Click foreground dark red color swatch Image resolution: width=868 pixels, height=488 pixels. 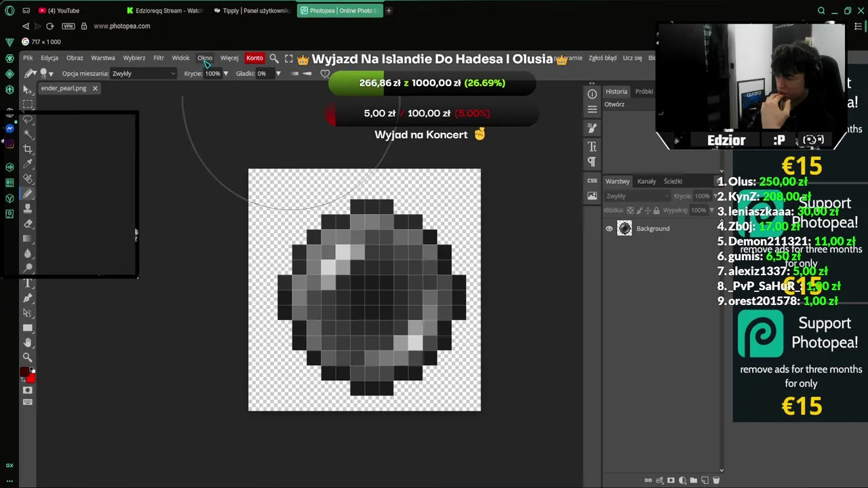click(x=24, y=371)
